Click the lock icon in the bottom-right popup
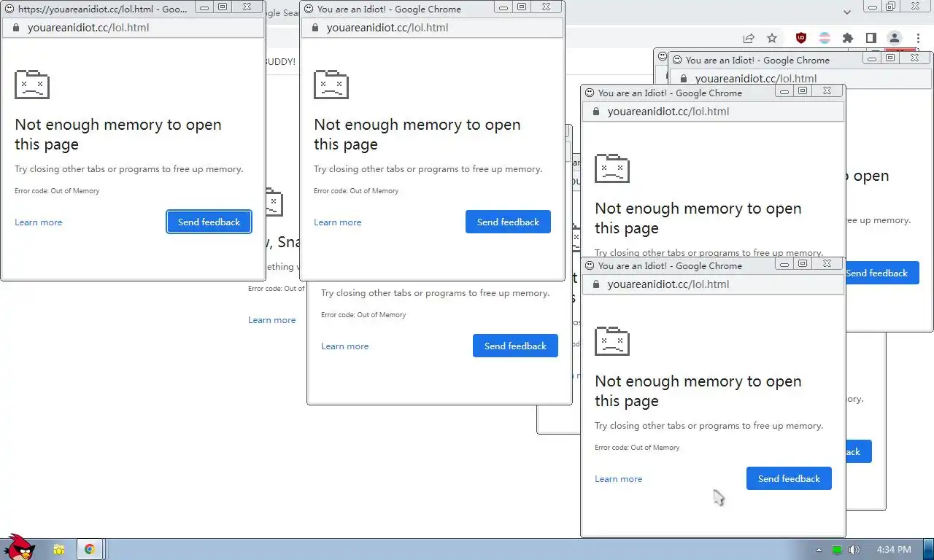This screenshot has height=560, width=934. [x=596, y=284]
